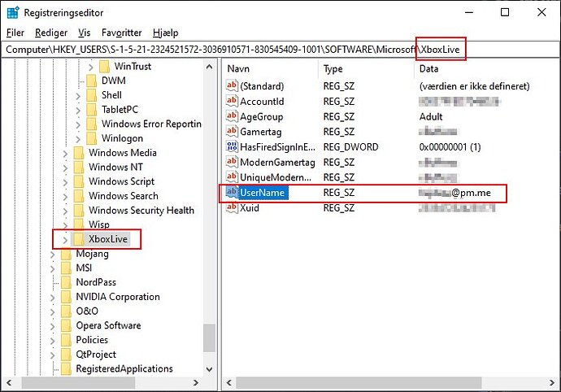Open the Rediger menu
This screenshot has height=392, width=561.
pos(51,33)
